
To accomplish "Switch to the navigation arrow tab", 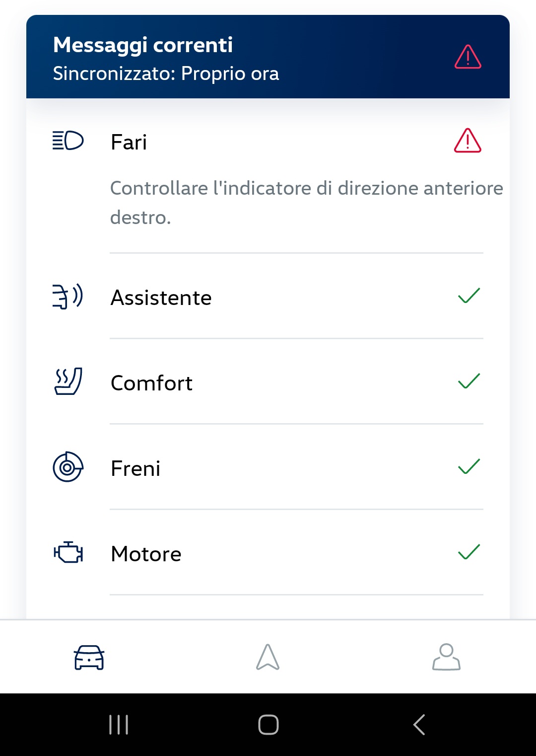I will point(268,657).
